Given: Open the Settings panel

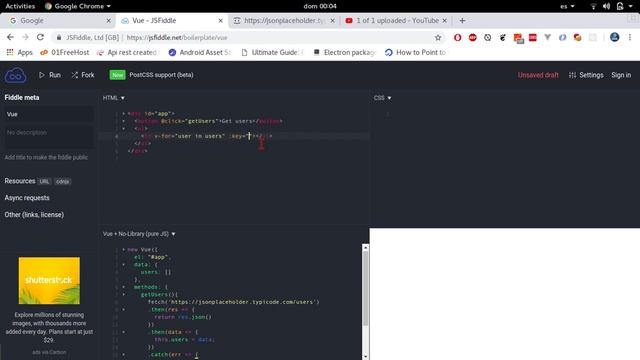Looking at the screenshot, I should [586, 75].
